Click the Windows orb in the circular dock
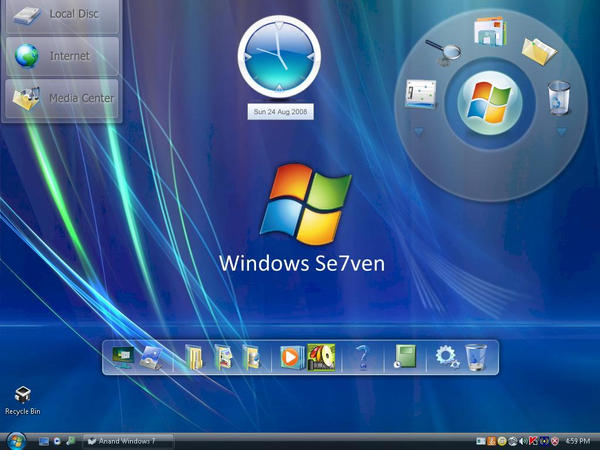600x450 pixels. click(x=489, y=103)
